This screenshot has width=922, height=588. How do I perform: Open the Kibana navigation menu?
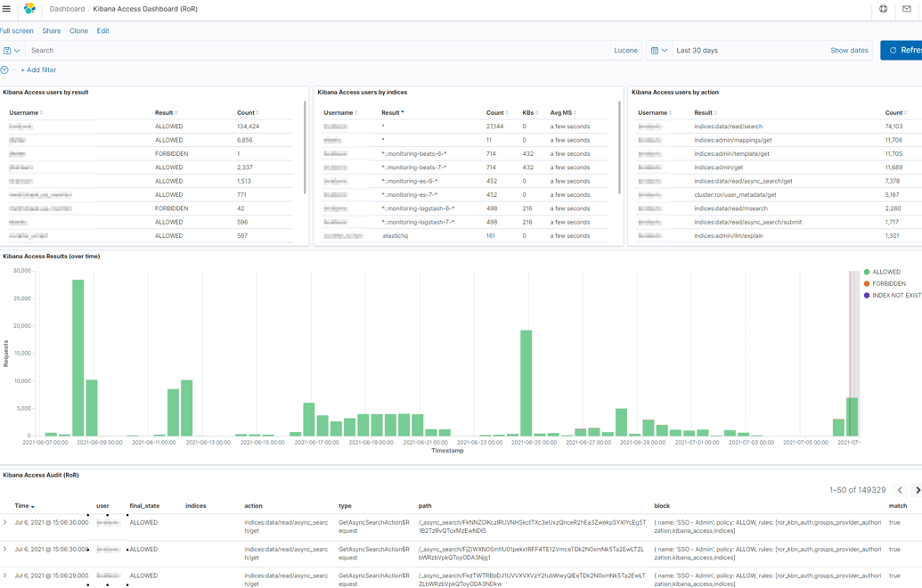pos(9,10)
